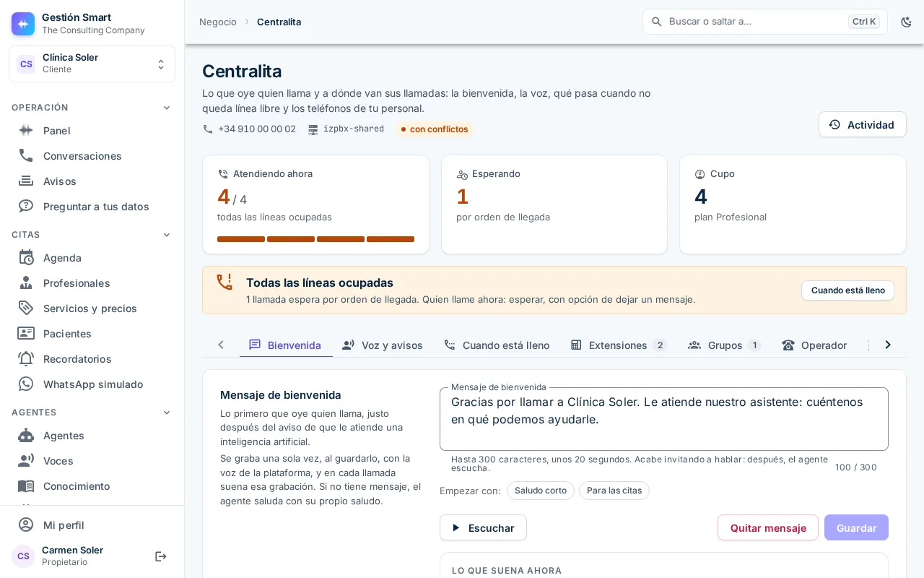The width and height of the screenshot is (924, 578).
Task: Open the Cuando está lleno tab
Action: point(497,345)
